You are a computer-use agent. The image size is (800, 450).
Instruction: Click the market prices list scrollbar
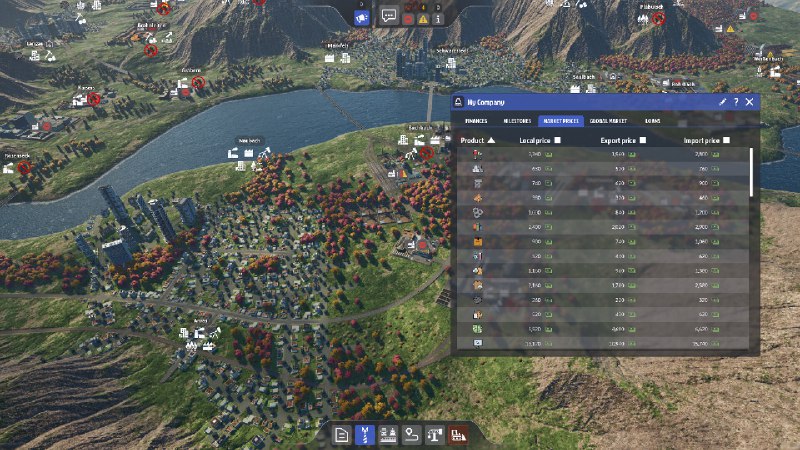point(753,175)
